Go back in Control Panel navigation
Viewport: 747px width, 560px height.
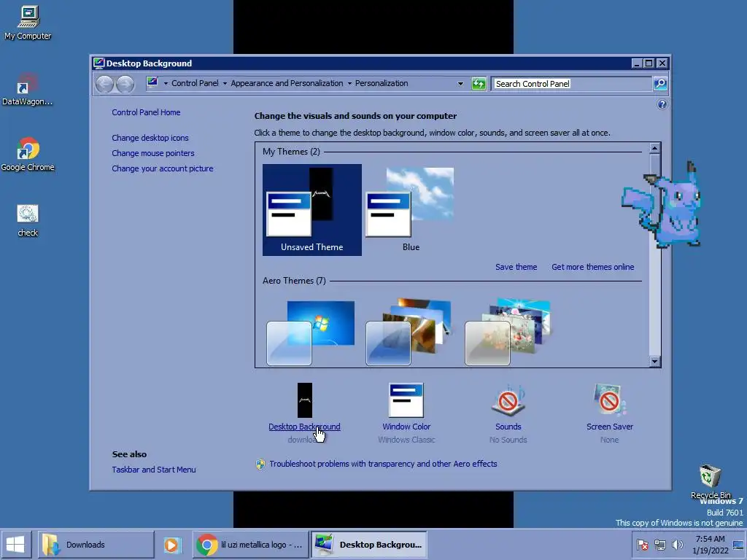[104, 85]
